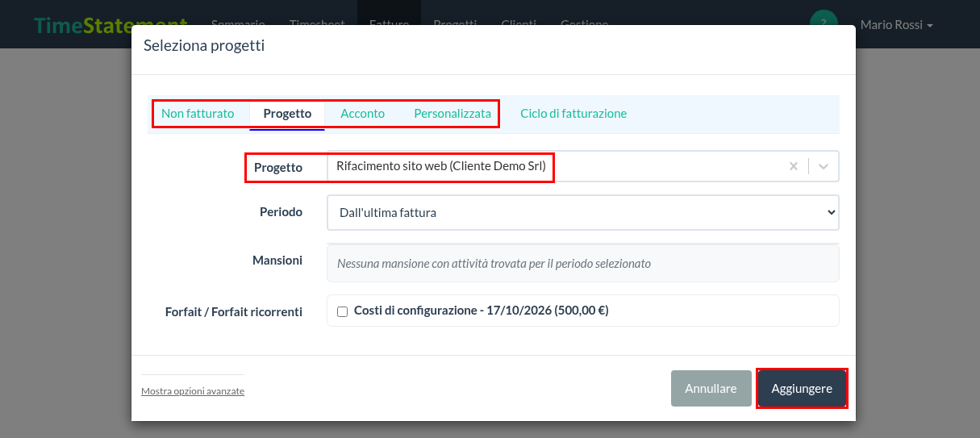
Task: Click the Nessuna mansione message field
Action: pos(583,264)
